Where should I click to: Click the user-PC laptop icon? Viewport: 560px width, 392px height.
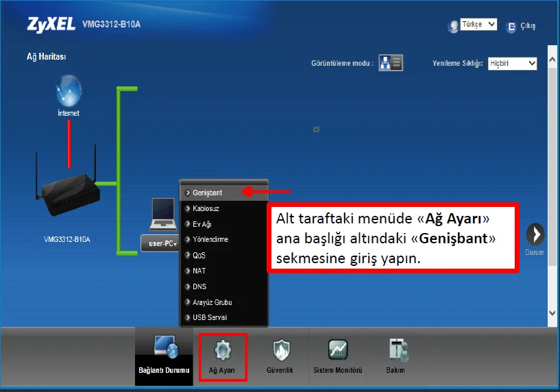click(x=163, y=215)
